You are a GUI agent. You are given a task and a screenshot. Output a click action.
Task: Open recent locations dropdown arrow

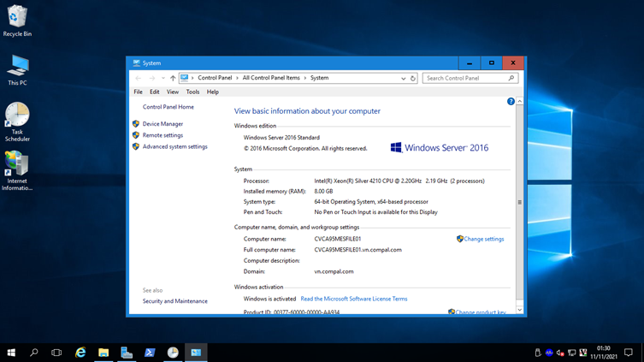tap(163, 78)
